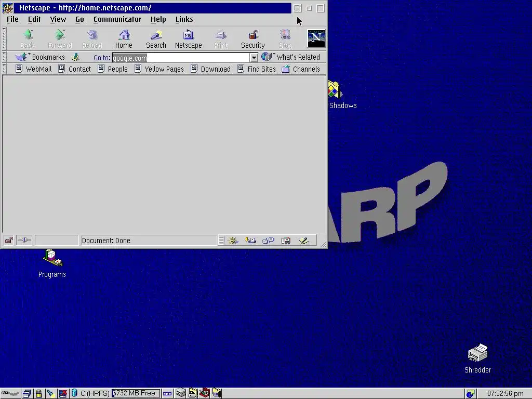The height and width of the screenshot is (399, 532).
Task: Open the What's Related menu
Action: tap(291, 57)
